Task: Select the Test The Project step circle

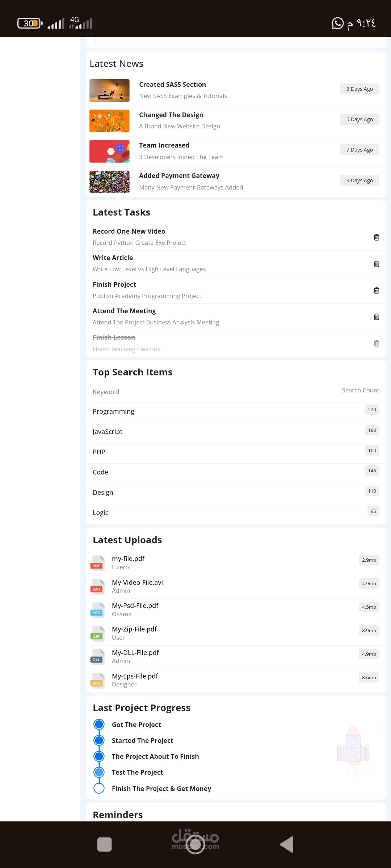Action: (99, 772)
